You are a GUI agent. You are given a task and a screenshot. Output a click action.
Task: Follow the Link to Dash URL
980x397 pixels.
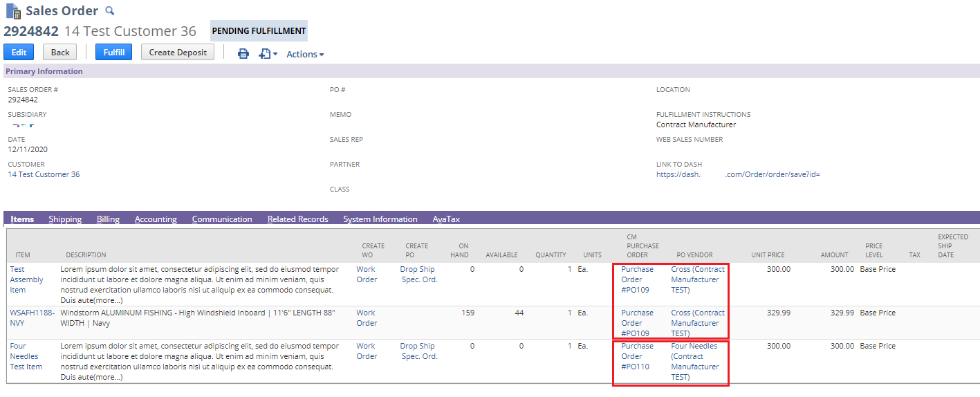737,174
